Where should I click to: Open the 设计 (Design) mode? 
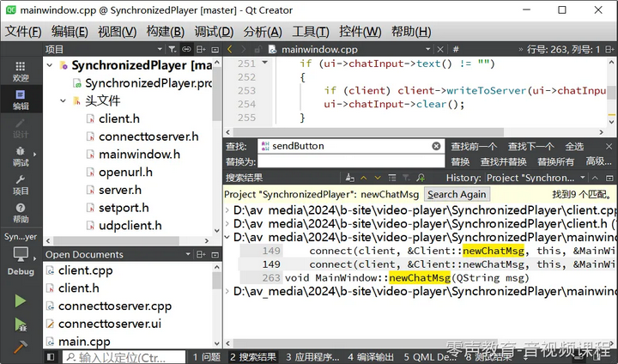(x=21, y=128)
